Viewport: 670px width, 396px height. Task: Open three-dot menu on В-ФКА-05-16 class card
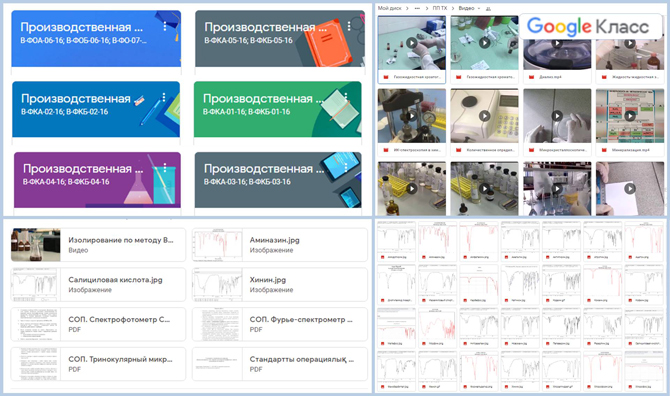(349, 26)
